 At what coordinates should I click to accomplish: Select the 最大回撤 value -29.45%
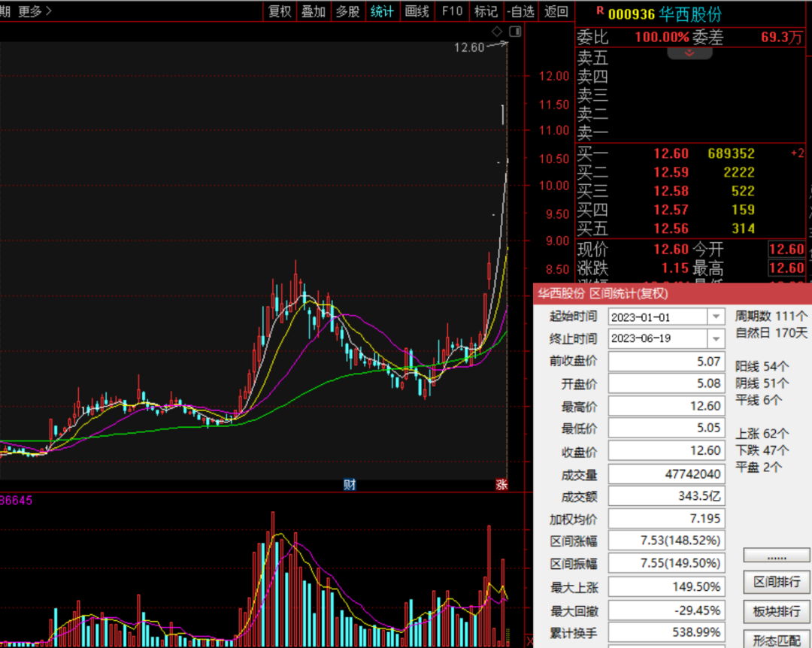point(666,610)
